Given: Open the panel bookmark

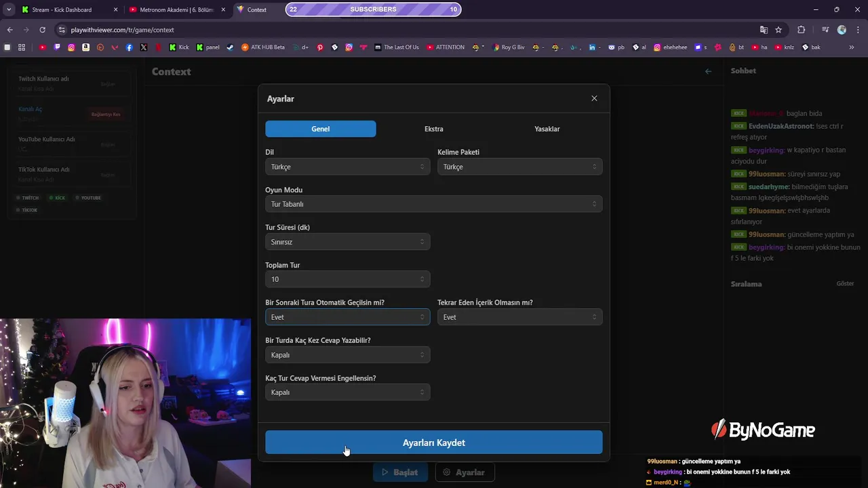Looking at the screenshot, I should (208, 47).
